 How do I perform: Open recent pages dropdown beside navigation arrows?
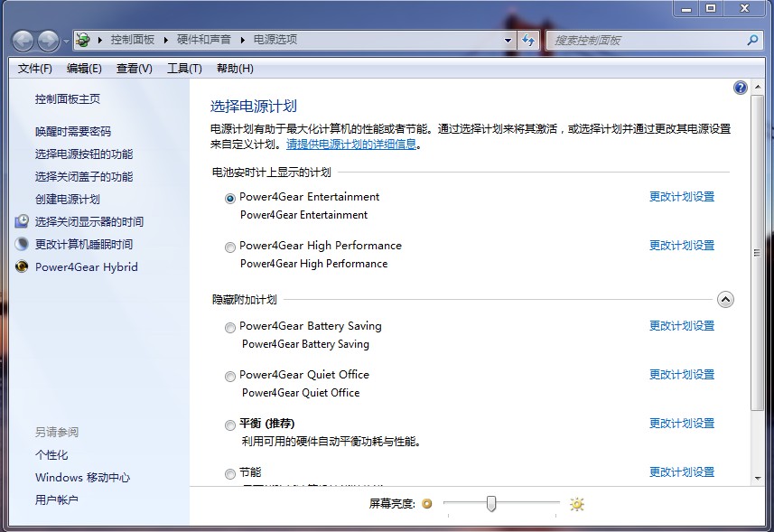pyautogui.click(x=66, y=42)
